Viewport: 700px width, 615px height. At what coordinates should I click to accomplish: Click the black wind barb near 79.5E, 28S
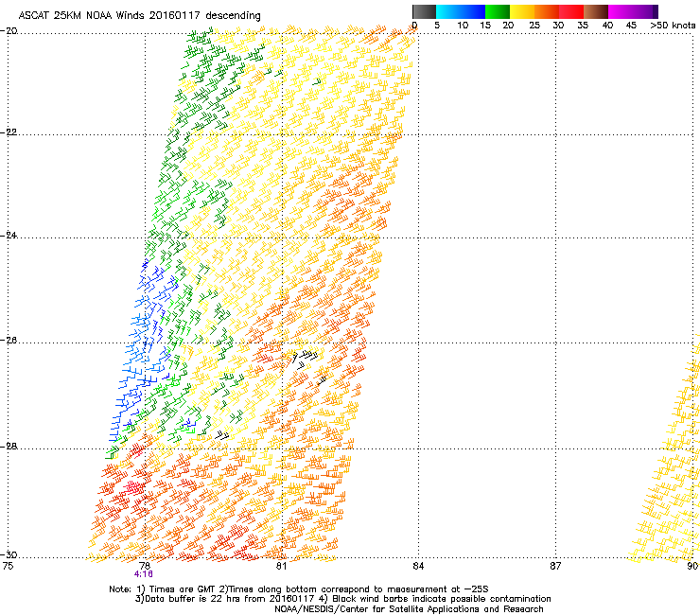click(221, 435)
